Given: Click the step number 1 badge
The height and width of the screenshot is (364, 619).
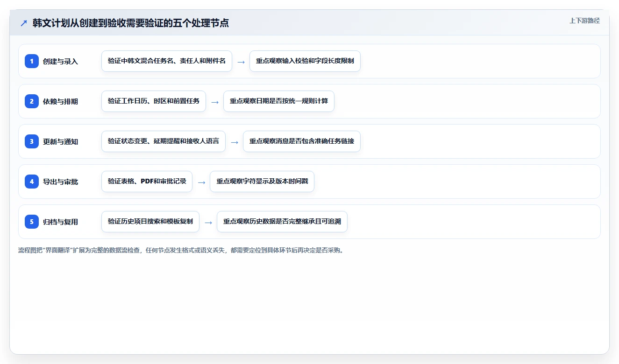Looking at the screenshot, I should tap(32, 61).
